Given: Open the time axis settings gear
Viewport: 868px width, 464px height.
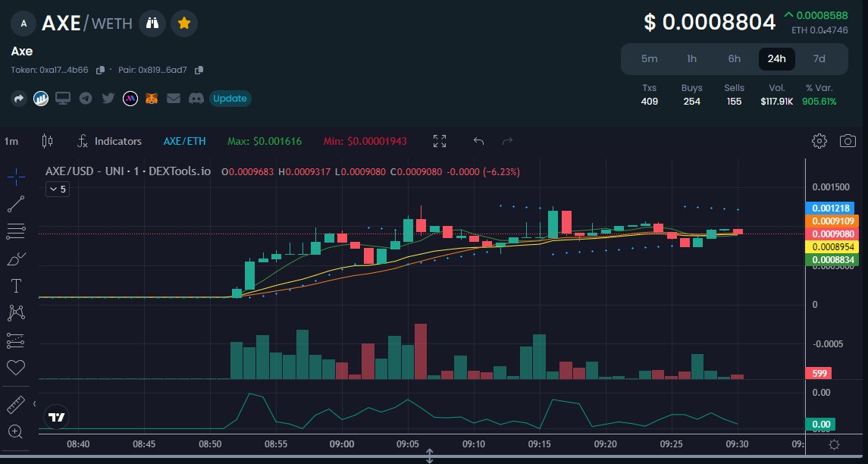Looking at the screenshot, I should click(x=834, y=444).
